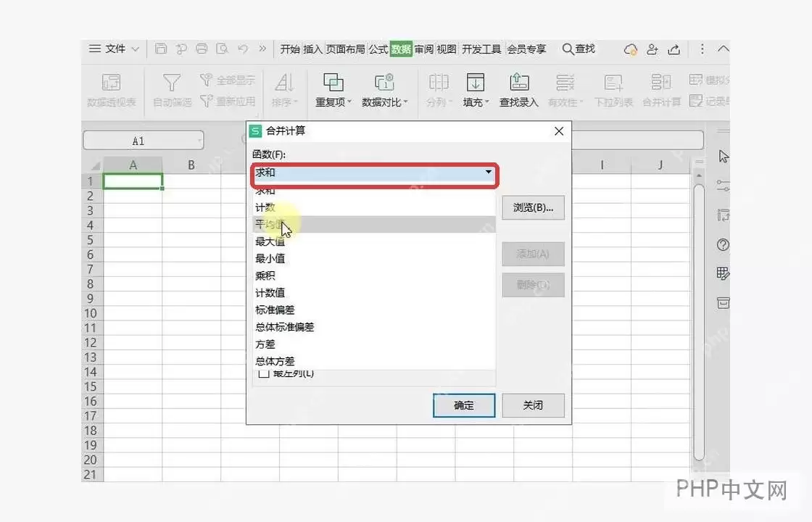Click the sidebar settings sliders icon
Screen dimensions: 812x522
(723, 186)
